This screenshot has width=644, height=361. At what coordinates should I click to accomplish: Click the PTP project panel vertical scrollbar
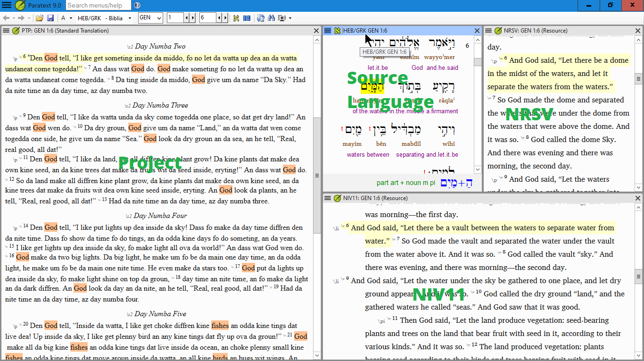317,198
